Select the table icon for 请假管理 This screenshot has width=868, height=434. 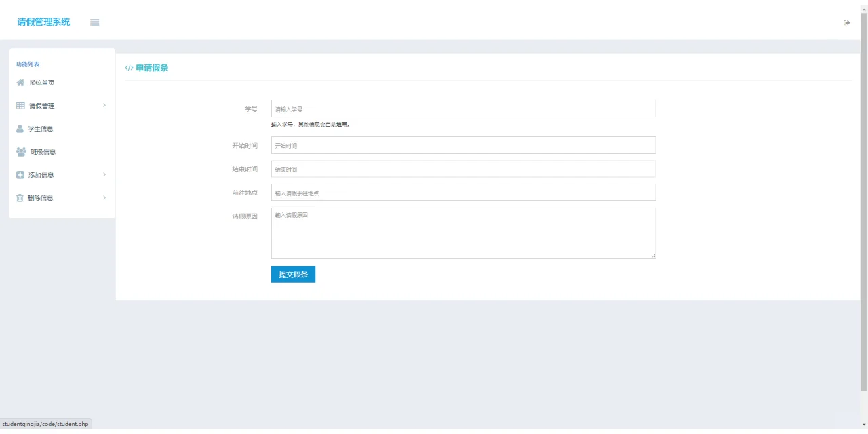click(x=20, y=105)
